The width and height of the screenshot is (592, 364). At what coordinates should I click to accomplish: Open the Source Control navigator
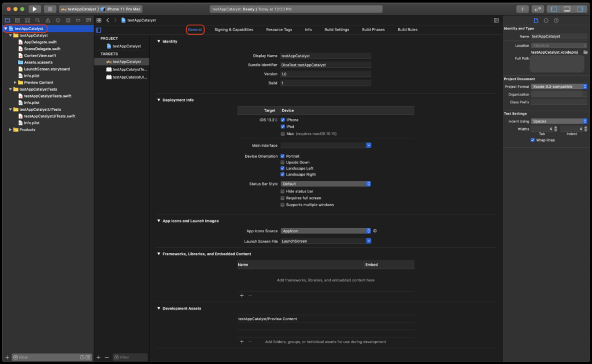click(x=17, y=20)
